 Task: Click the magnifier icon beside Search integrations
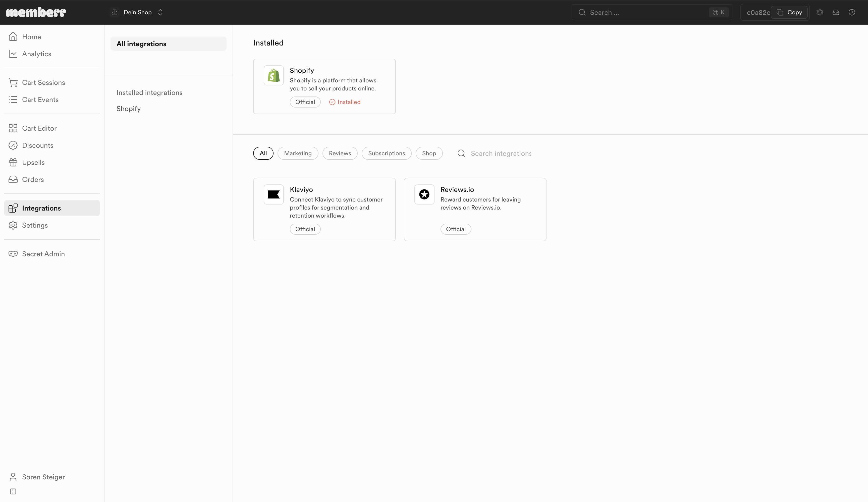click(461, 153)
